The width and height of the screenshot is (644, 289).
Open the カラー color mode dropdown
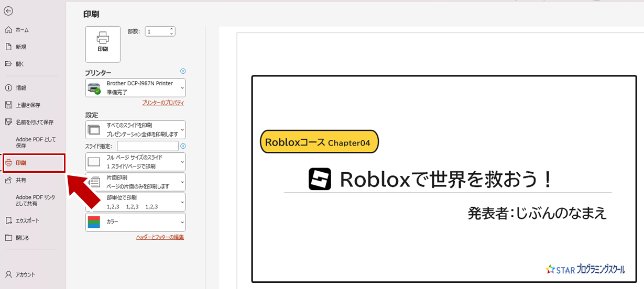coord(135,222)
